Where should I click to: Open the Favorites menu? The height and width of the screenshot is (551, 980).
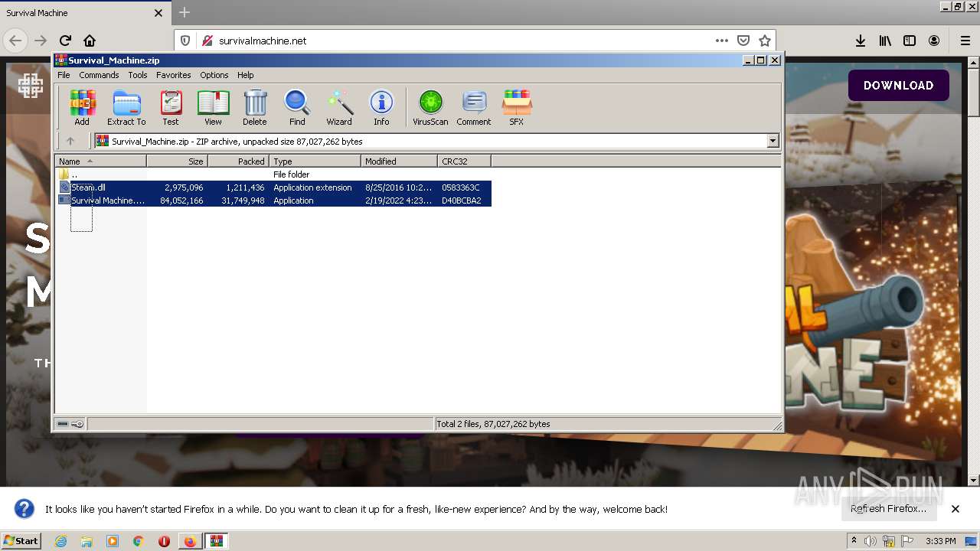tap(174, 75)
